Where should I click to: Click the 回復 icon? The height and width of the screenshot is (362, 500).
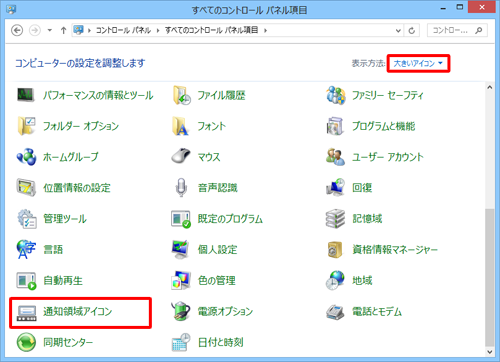tap(335, 187)
